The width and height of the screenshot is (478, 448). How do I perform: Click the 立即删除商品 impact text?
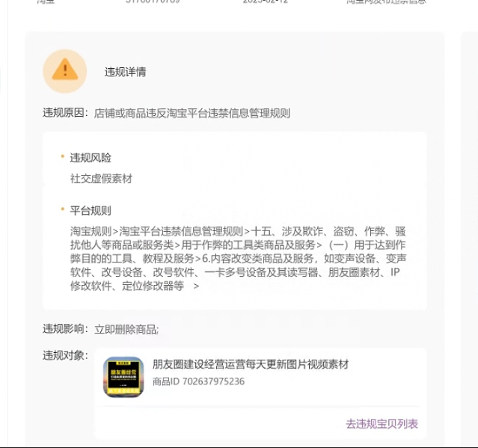[126, 329]
